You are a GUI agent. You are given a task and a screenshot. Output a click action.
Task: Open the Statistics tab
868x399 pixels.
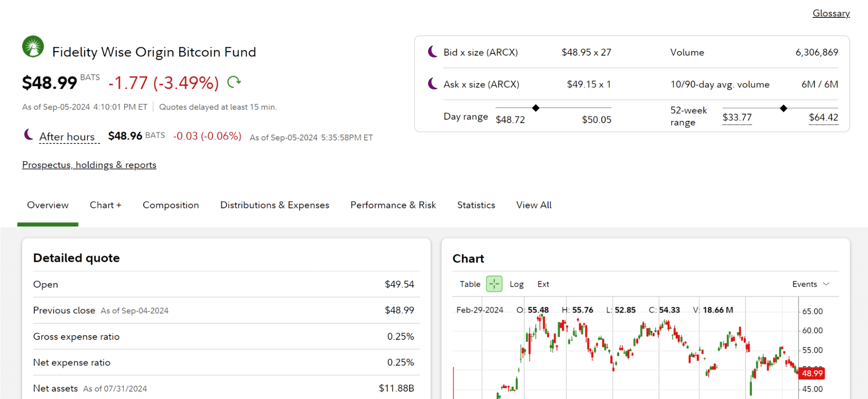pos(476,205)
